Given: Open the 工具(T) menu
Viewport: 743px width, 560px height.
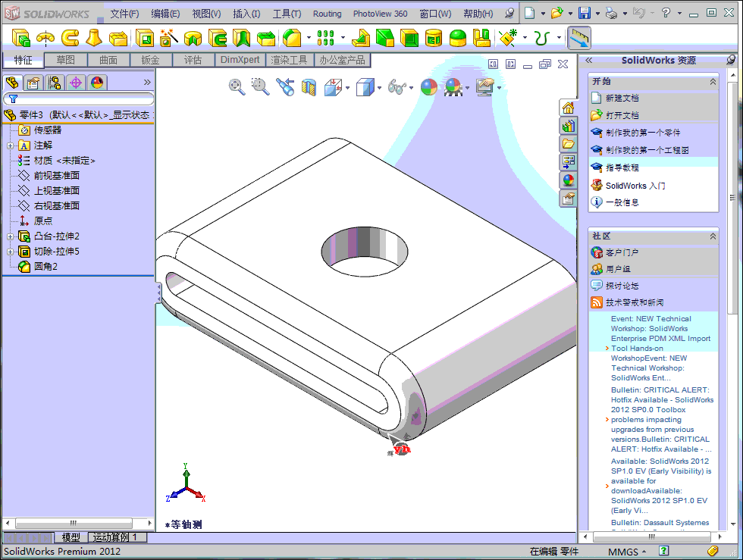Looking at the screenshot, I should [x=287, y=14].
